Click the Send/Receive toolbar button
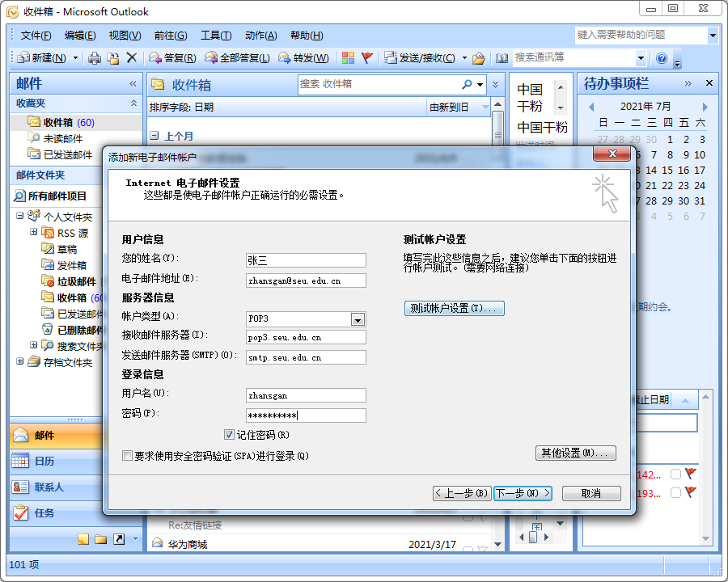This screenshot has height=582, width=728. click(420, 58)
